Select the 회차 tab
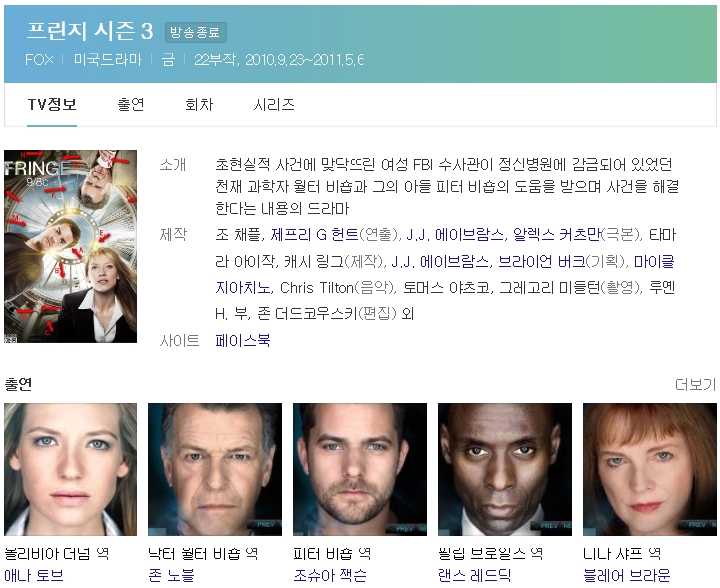 click(x=199, y=104)
